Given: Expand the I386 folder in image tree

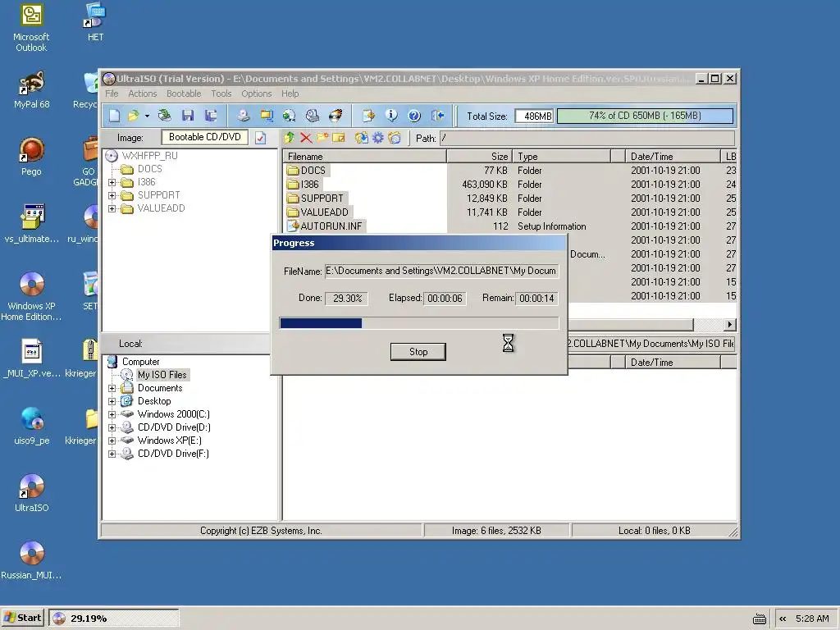Looking at the screenshot, I should click(112, 183).
